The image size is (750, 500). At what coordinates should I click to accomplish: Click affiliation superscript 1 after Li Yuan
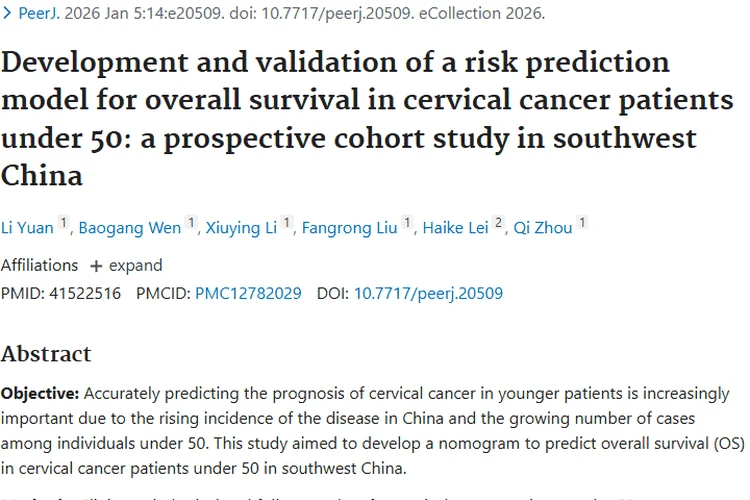click(62, 223)
